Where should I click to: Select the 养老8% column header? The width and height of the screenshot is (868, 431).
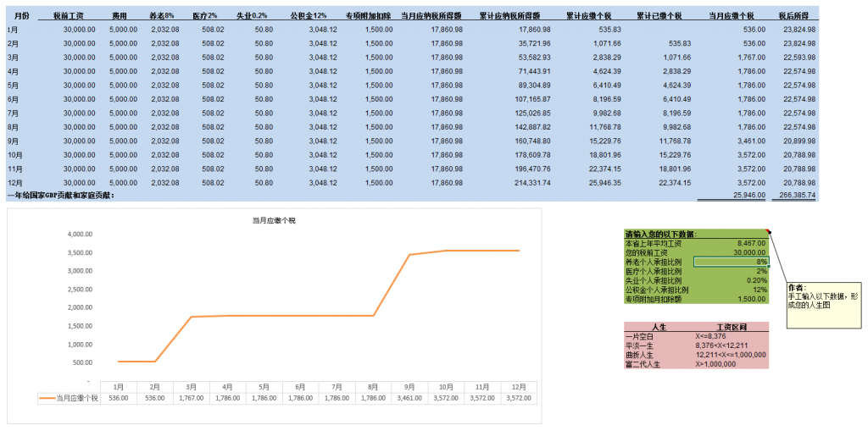tap(162, 16)
